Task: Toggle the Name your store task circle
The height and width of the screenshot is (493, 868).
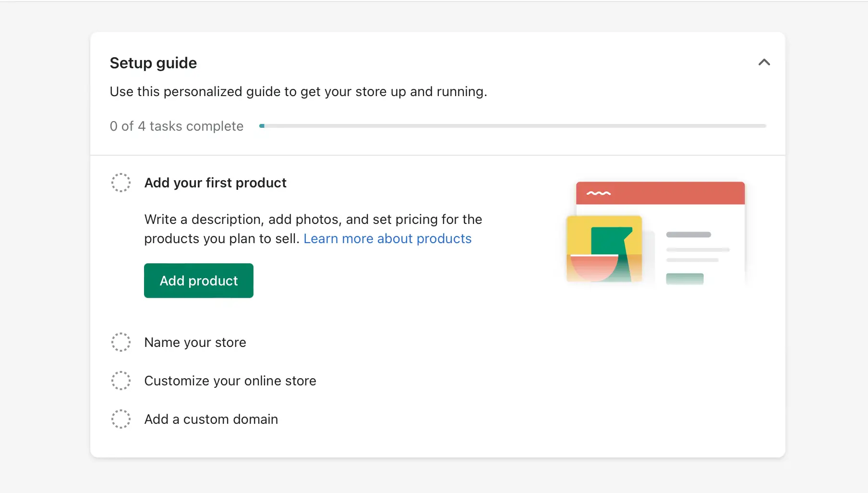Action: [x=121, y=342]
